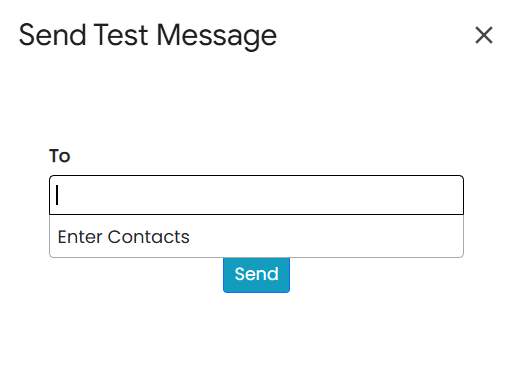This screenshot has height=383, width=512.
Task: Click the bold To label text
Action: (60, 156)
